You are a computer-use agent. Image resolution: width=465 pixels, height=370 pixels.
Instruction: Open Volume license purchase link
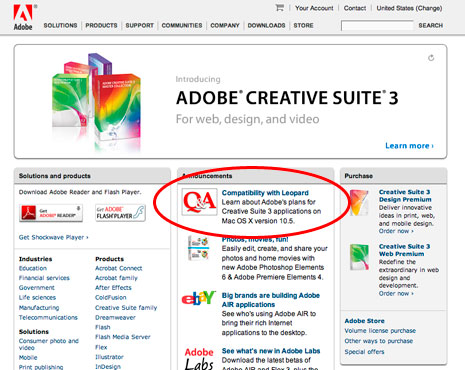click(x=380, y=331)
